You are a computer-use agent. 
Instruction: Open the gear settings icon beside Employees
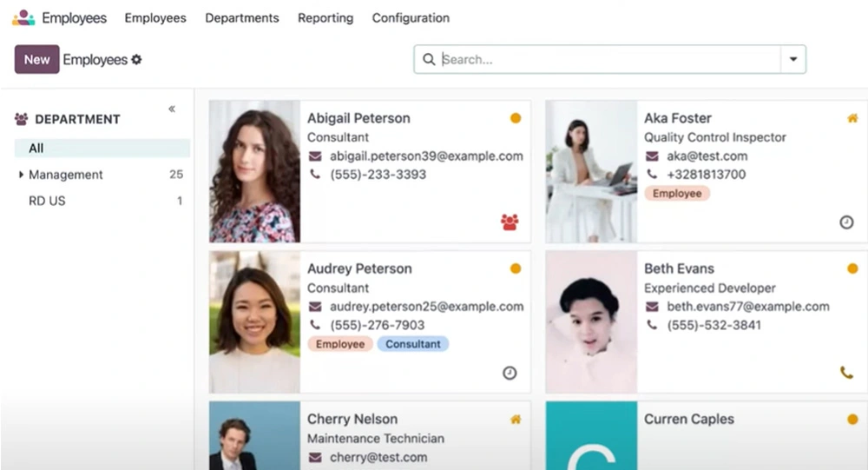click(x=136, y=60)
